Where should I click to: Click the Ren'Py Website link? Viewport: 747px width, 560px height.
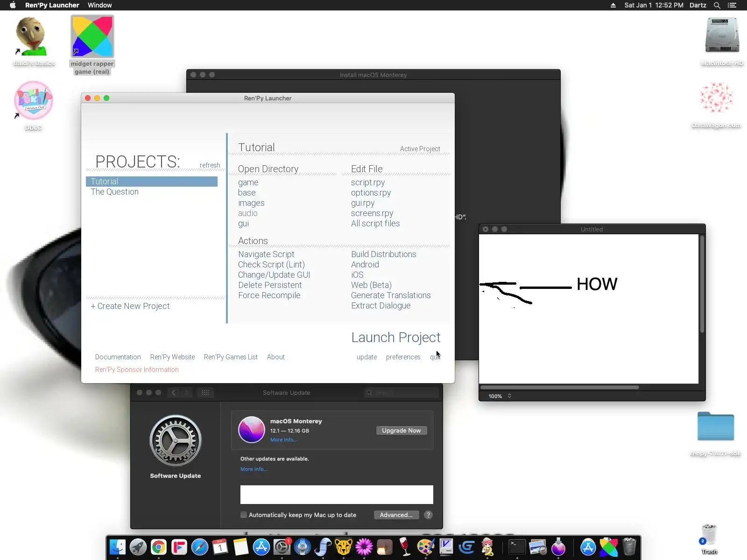pos(173,357)
